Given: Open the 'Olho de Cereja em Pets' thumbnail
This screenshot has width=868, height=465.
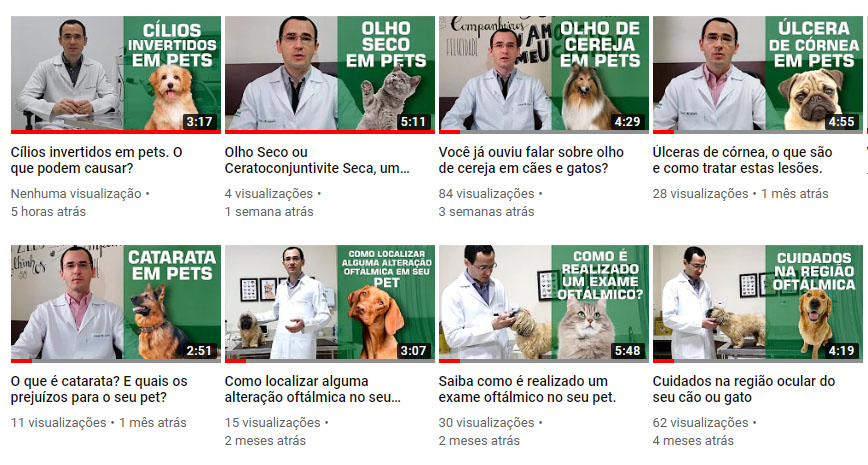Looking at the screenshot, I should pyautogui.click(x=544, y=75).
